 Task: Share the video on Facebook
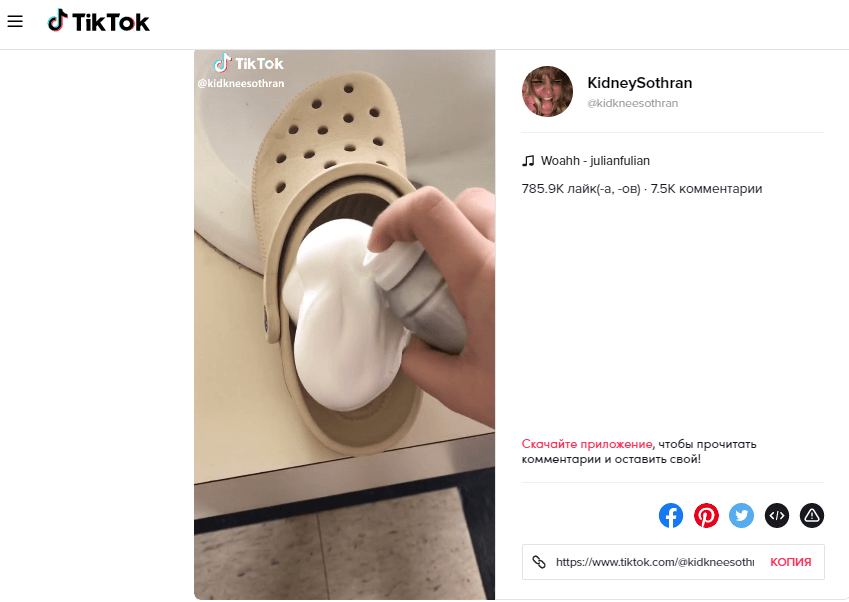(x=671, y=515)
